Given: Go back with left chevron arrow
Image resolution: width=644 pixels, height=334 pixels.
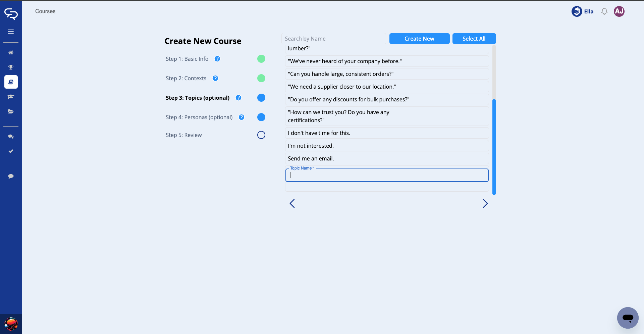Looking at the screenshot, I should point(292,203).
